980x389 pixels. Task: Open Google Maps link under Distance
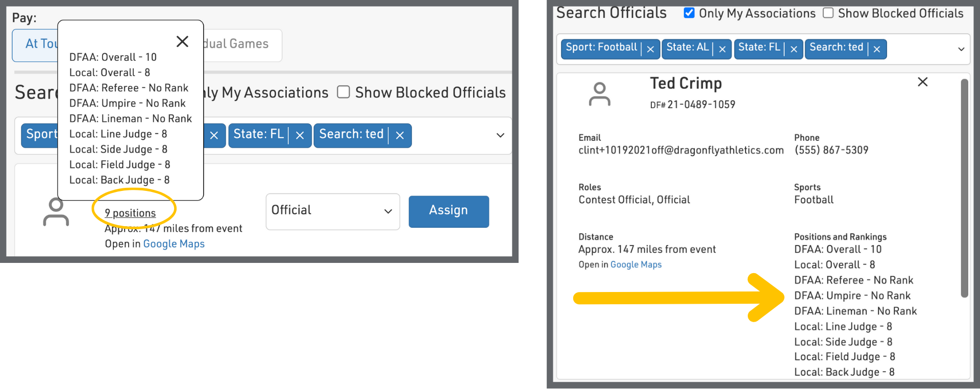pos(635,264)
